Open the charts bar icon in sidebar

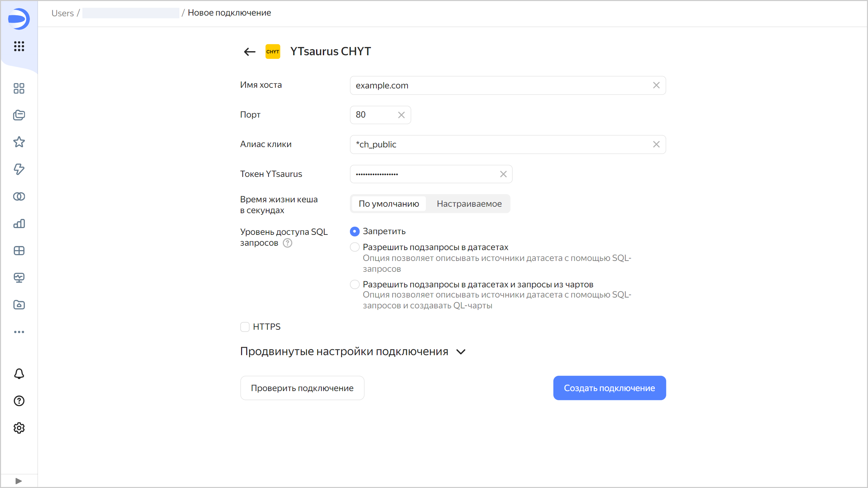[19, 224]
